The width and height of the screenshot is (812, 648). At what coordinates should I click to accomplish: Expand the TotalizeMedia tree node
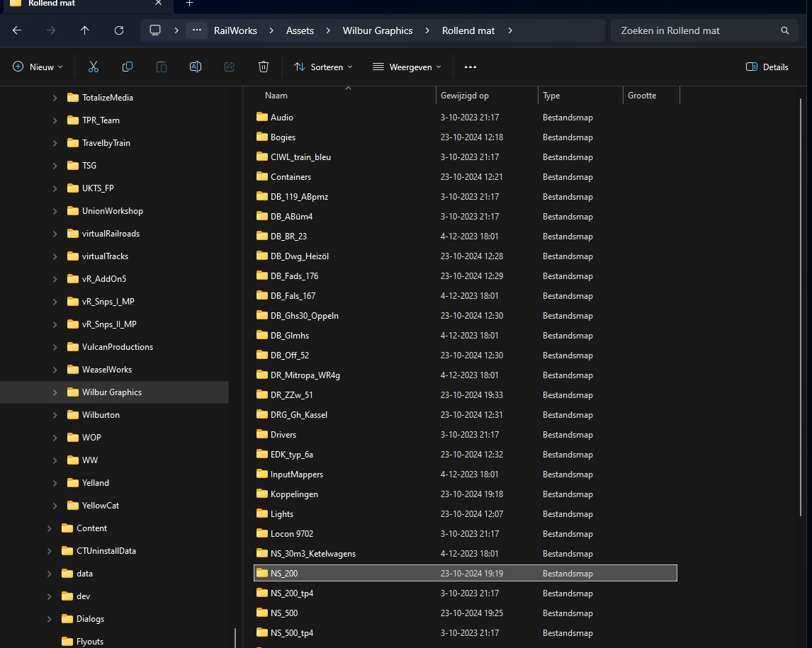point(55,98)
